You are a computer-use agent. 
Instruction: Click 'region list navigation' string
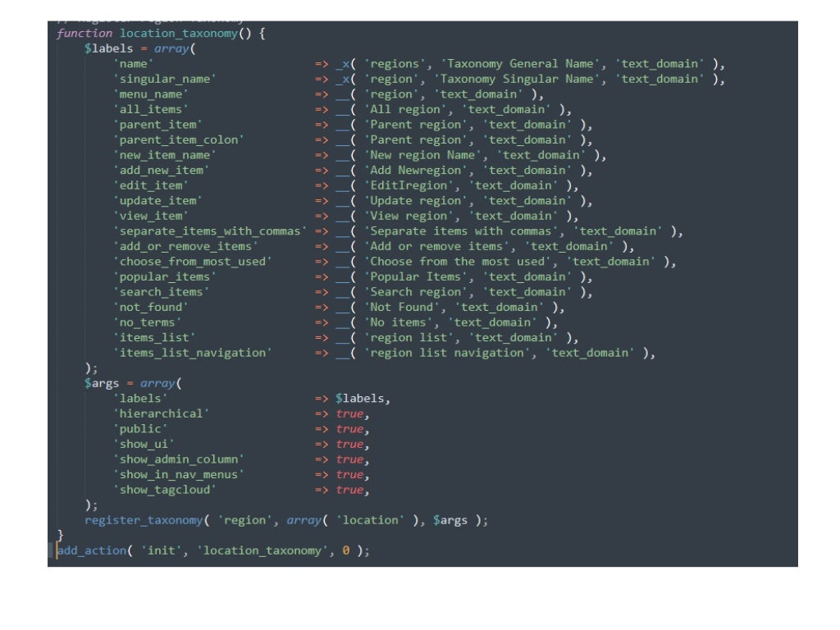click(447, 353)
